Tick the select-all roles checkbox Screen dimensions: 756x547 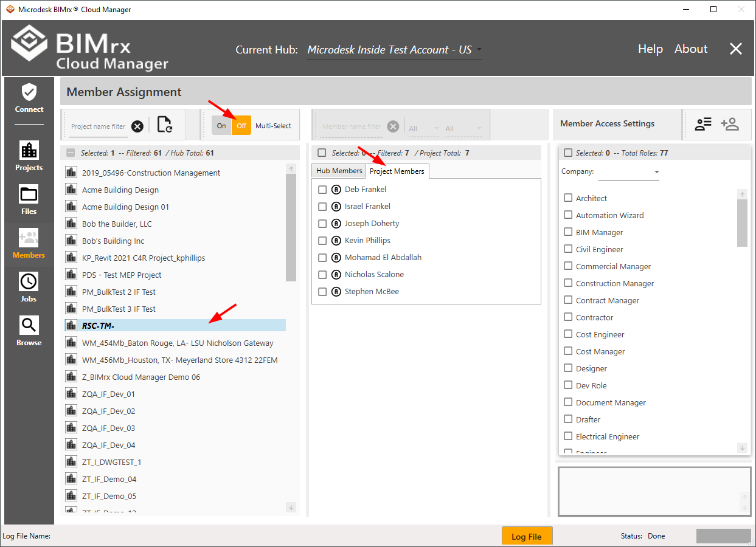(x=568, y=153)
